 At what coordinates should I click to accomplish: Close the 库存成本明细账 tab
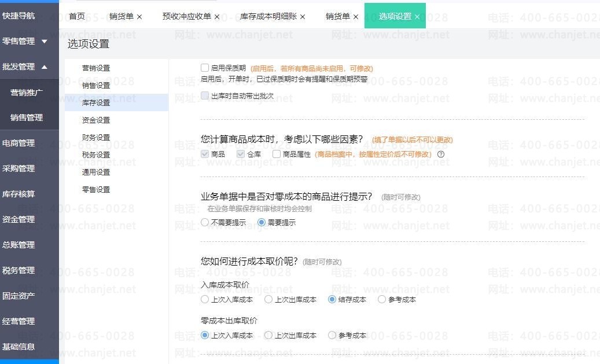point(302,17)
